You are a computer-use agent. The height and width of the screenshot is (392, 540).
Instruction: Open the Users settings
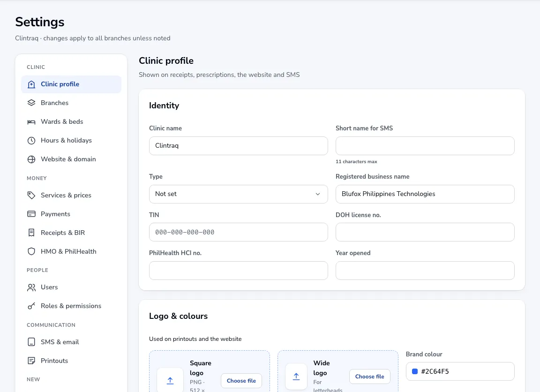click(x=71, y=287)
